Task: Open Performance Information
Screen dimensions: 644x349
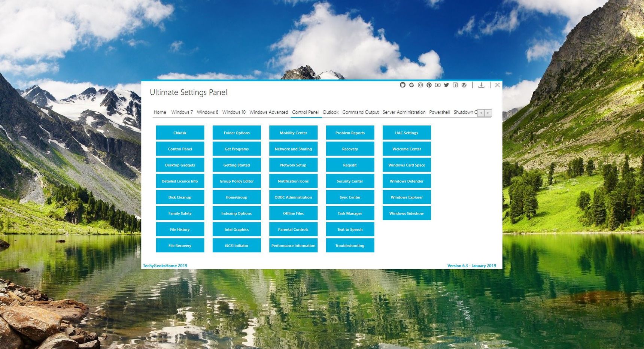Action: [x=294, y=245]
